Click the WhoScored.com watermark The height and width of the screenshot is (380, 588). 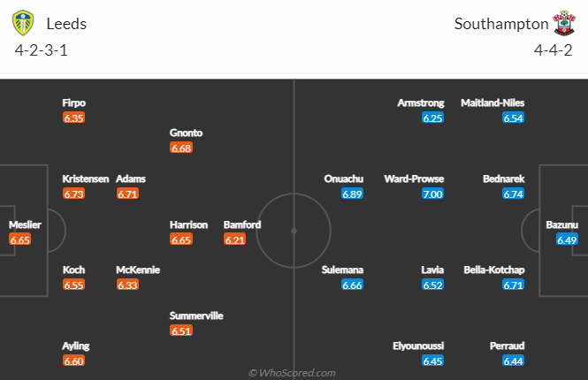(292, 373)
